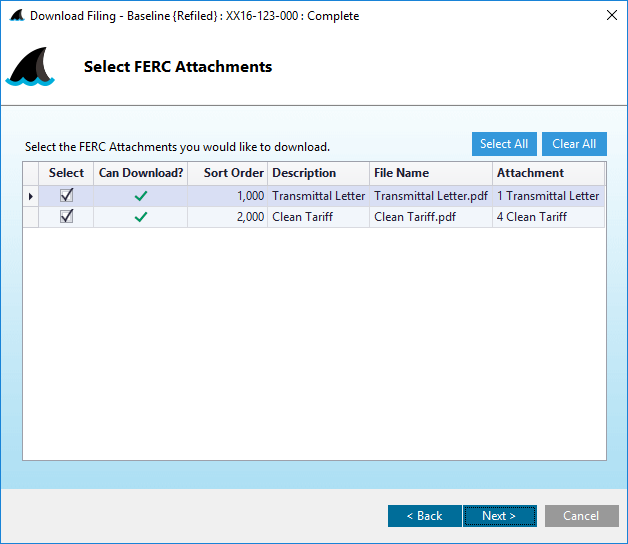Sort by the Sort Order column header
The image size is (628, 544).
click(228, 173)
